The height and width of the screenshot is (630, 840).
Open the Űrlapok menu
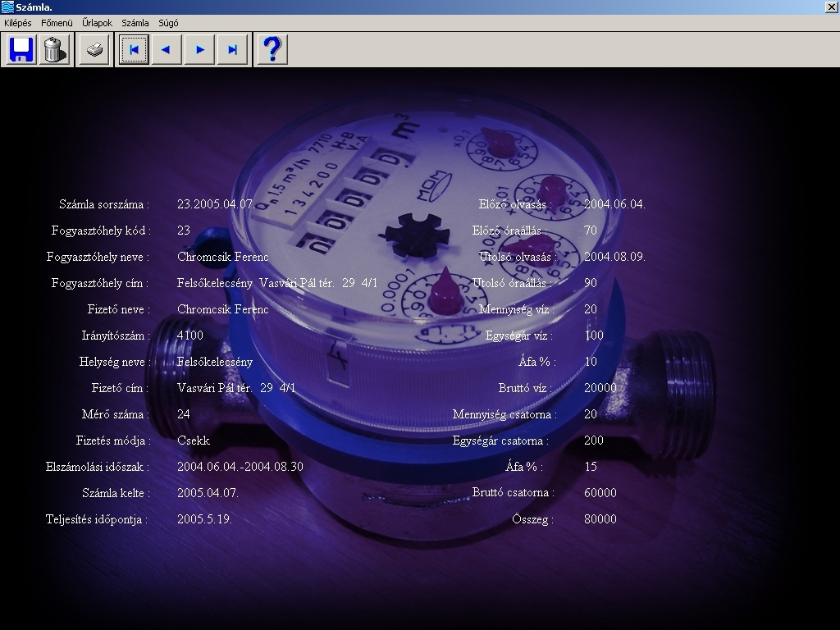pos(97,23)
